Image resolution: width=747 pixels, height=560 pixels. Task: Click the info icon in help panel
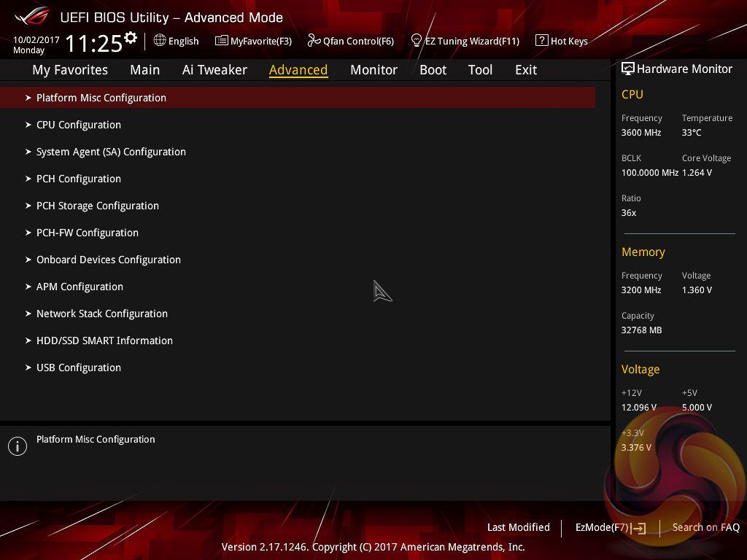pos(18,446)
